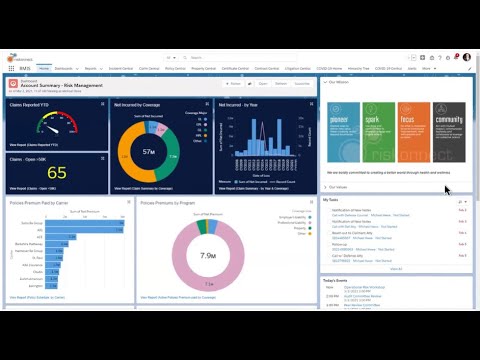Screen dimensions: 480x360
Task: Expand the Claims Reported YTD widget
Action: coord(103,104)
